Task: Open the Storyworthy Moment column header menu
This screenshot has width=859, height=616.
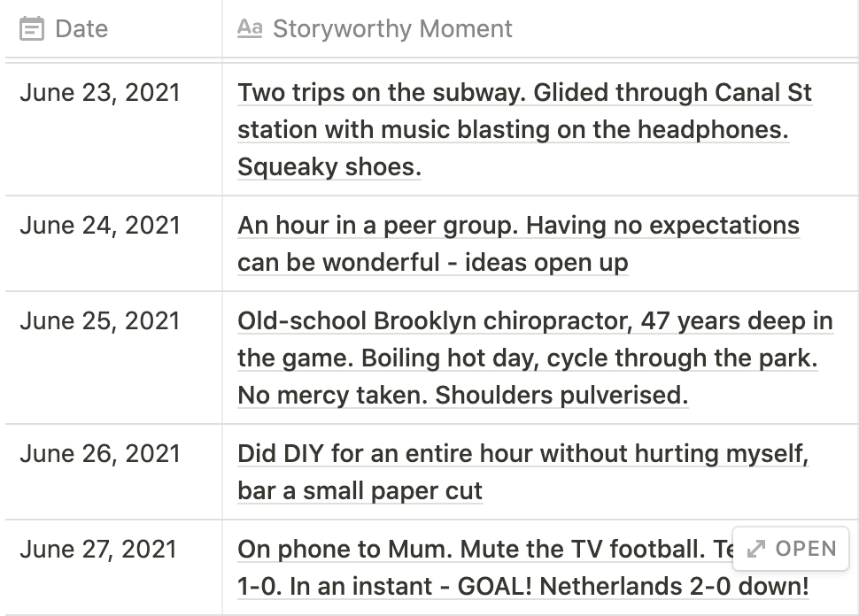Action: 540,28
